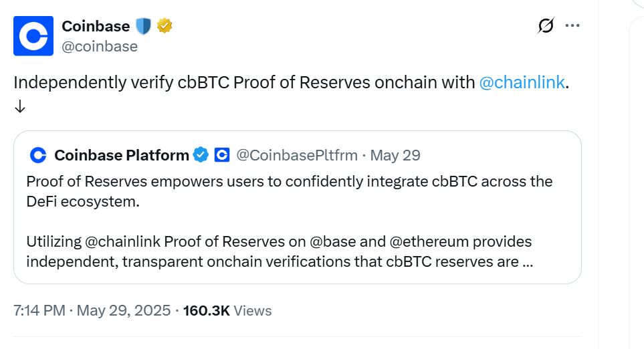Click the blue shield badge beside Coinbase
Viewport: 644px width, 349px height.
click(144, 27)
